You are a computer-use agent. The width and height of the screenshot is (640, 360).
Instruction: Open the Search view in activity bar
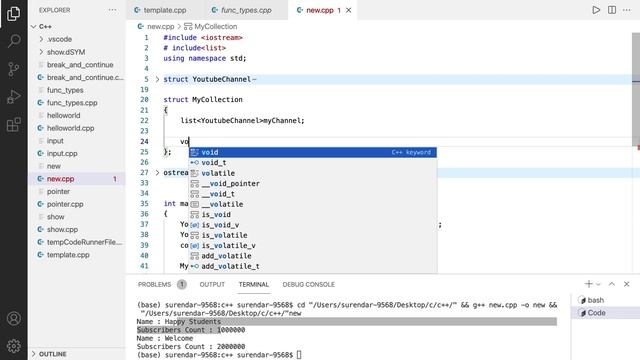pos(13,41)
